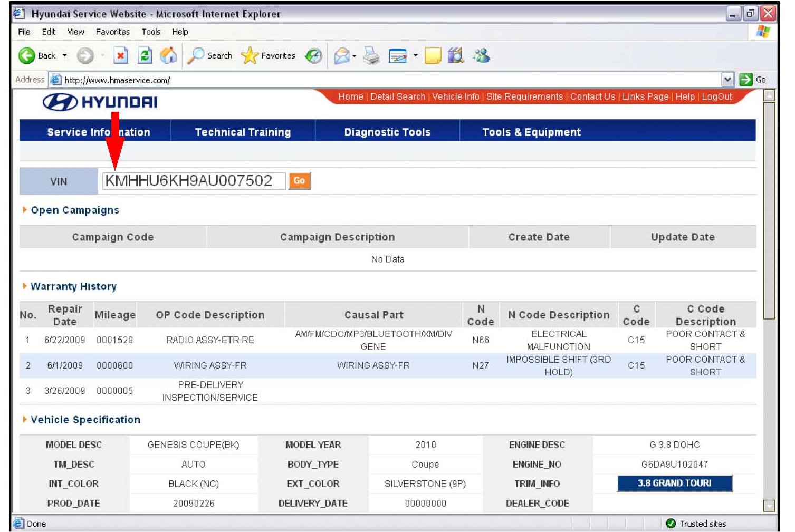Select the Service Information tab

pyautogui.click(x=99, y=132)
